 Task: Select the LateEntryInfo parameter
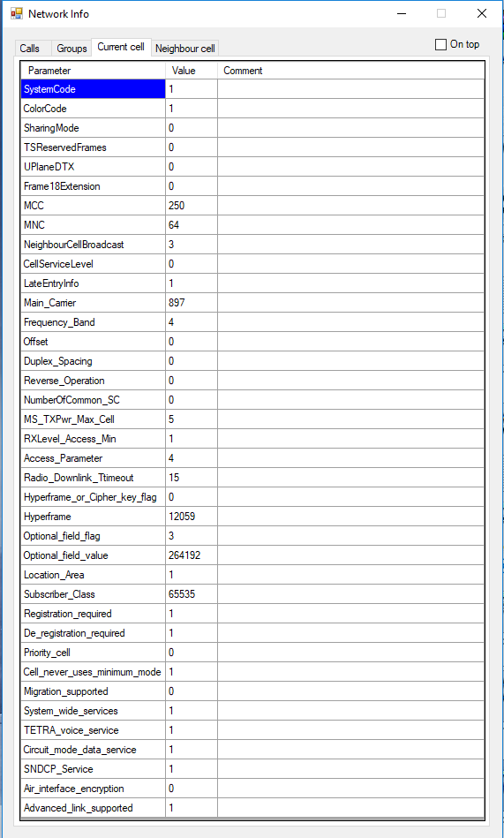[x=93, y=283]
